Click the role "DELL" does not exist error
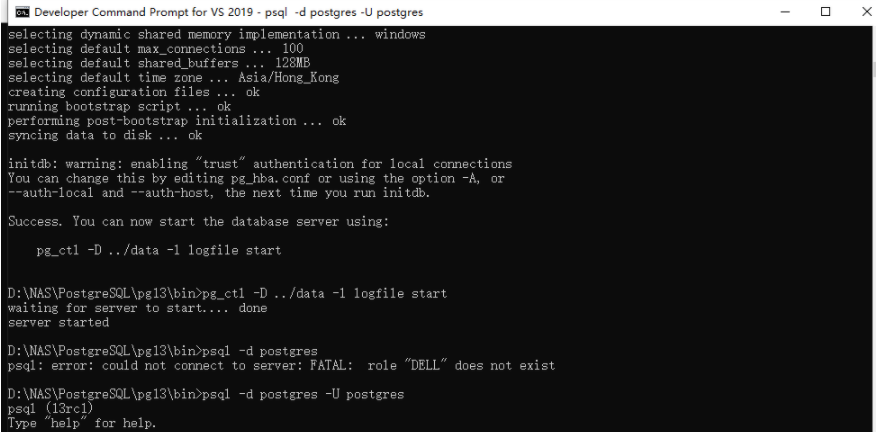 281,365
